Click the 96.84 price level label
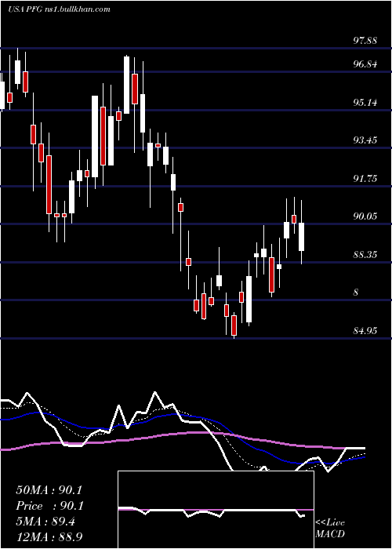The image size is (392, 549). [x=365, y=64]
